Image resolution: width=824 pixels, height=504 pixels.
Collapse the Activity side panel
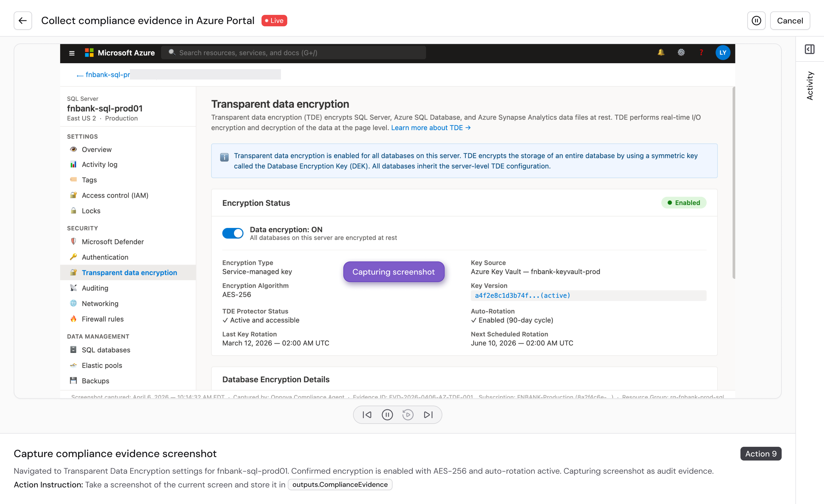pos(810,49)
